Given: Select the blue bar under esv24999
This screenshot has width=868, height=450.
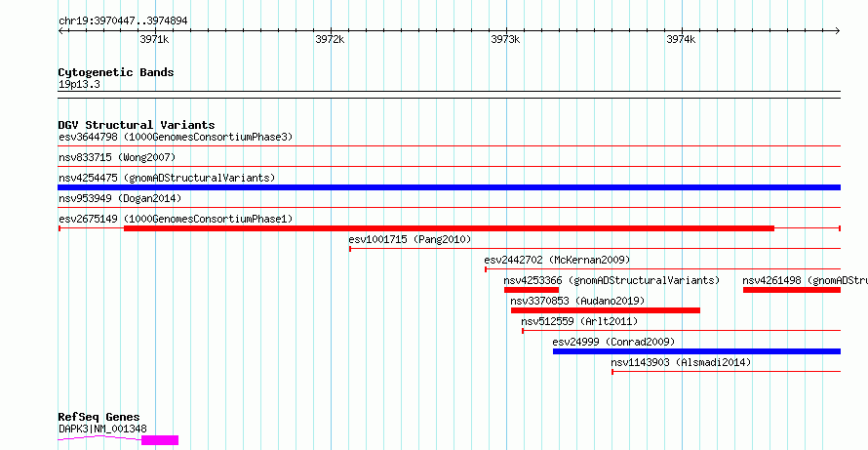Looking at the screenshot, I should coord(697,351).
